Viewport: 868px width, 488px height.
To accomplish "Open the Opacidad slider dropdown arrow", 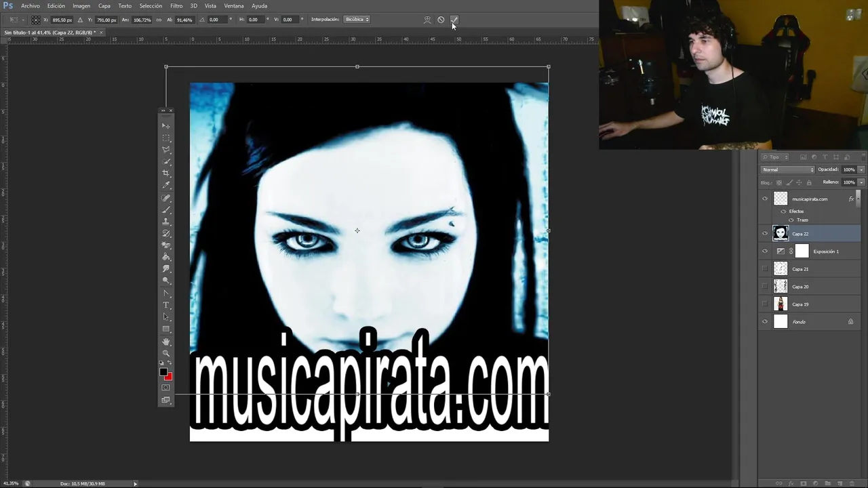I will [861, 169].
